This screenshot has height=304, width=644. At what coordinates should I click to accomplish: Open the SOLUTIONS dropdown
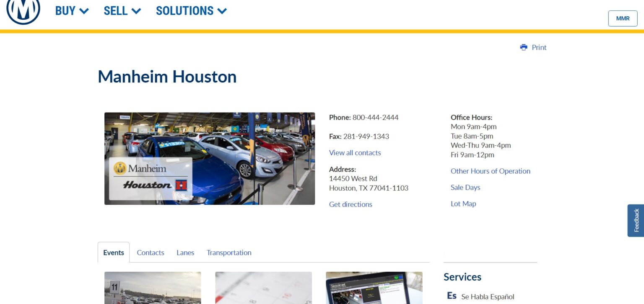(191, 11)
